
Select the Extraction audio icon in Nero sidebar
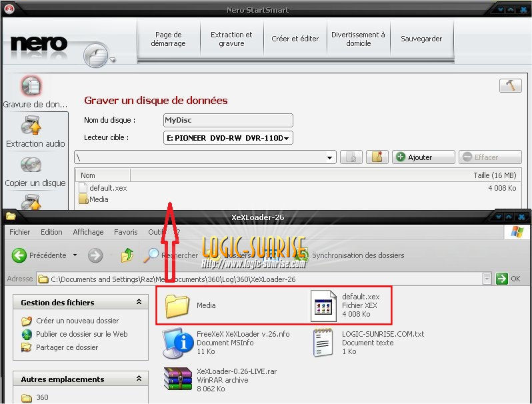point(31,125)
